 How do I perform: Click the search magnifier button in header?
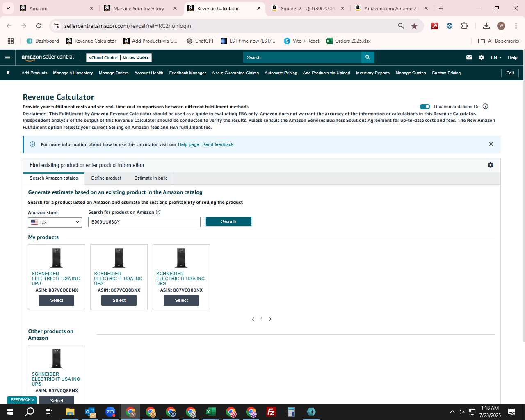368,57
